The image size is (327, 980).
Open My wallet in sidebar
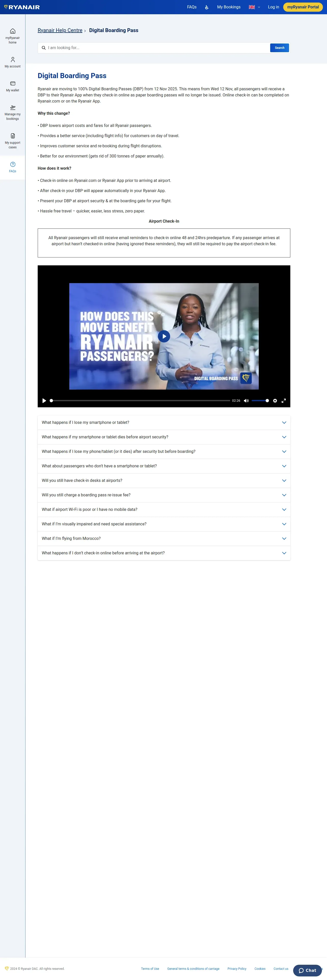(x=12, y=86)
